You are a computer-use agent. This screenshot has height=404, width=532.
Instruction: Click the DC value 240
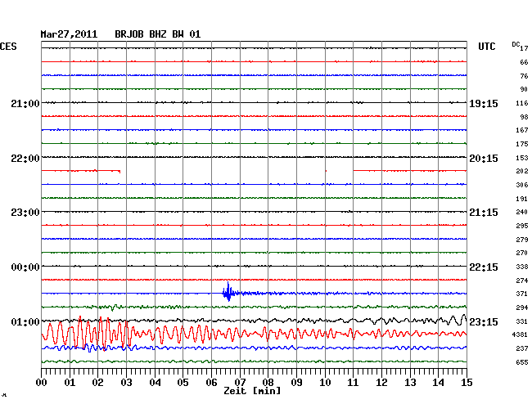(522, 212)
